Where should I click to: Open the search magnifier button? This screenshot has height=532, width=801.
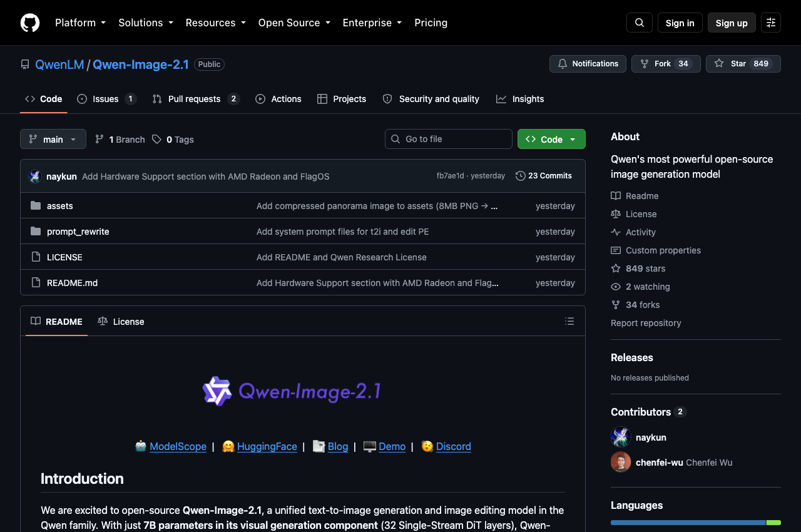pos(640,23)
